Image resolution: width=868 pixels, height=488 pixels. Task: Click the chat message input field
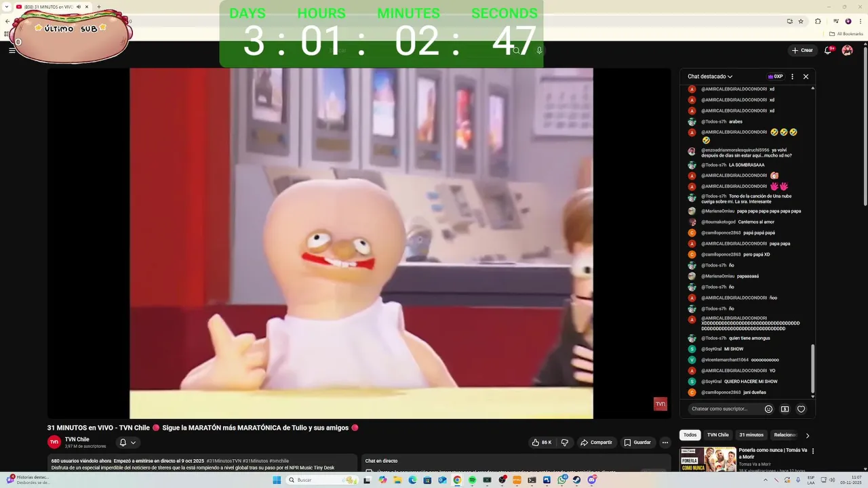[x=723, y=409]
